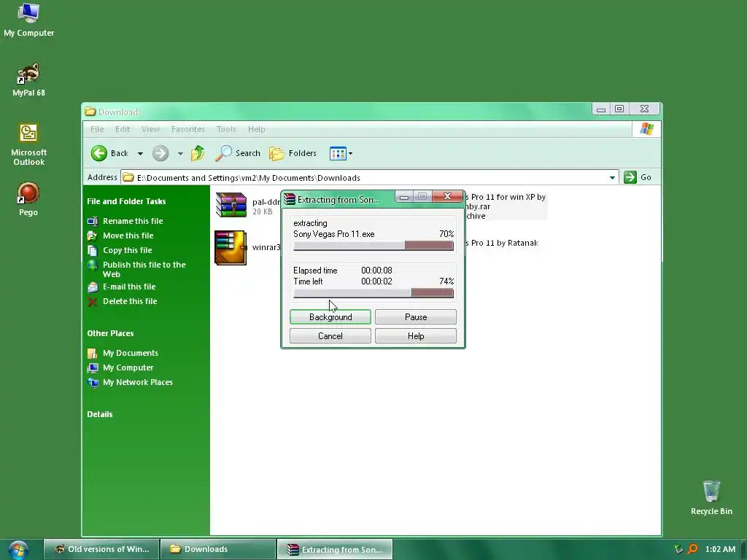Open the Search pane in Explorer
Screen dimensions: 747x560
click(238, 153)
